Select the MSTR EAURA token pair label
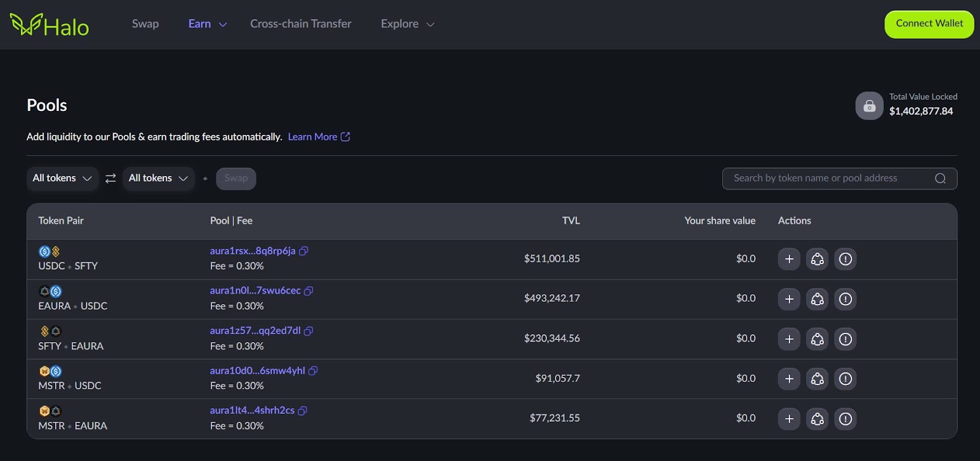Screen dimensions: 980x461 coord(73,426)
